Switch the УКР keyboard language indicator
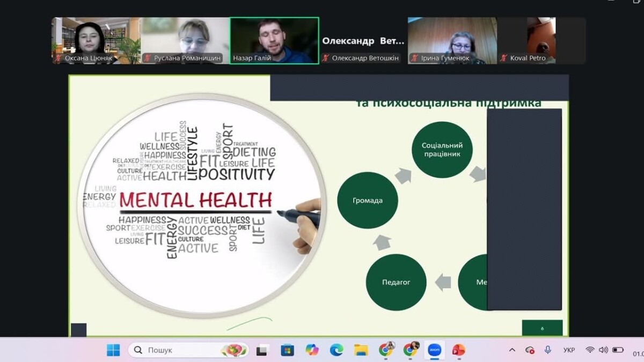This screenshot has height=362, width=644. point(569,350)
